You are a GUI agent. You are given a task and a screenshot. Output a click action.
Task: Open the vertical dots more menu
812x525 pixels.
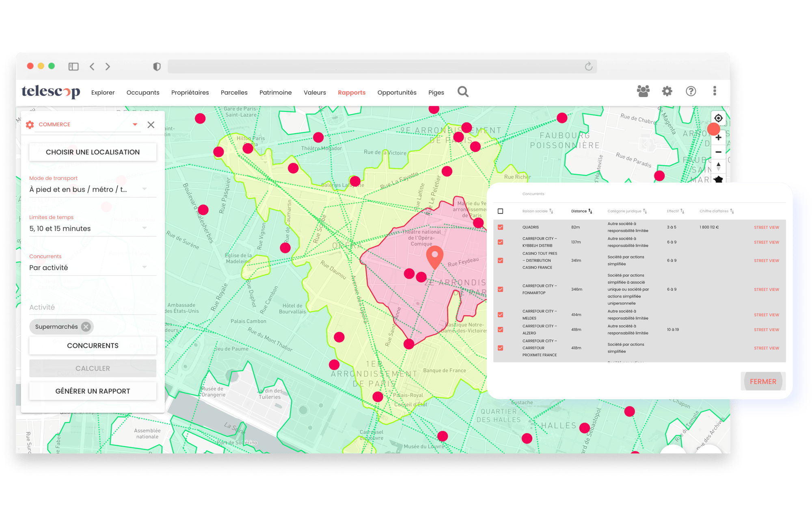click(715, 91)
